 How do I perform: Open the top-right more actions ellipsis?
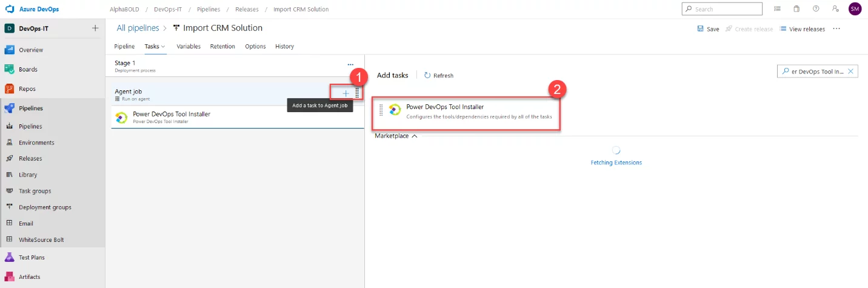pos(836,28)
